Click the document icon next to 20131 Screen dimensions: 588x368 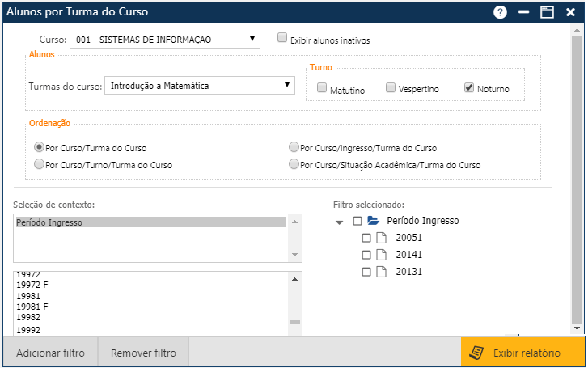(x=382, y=272)
